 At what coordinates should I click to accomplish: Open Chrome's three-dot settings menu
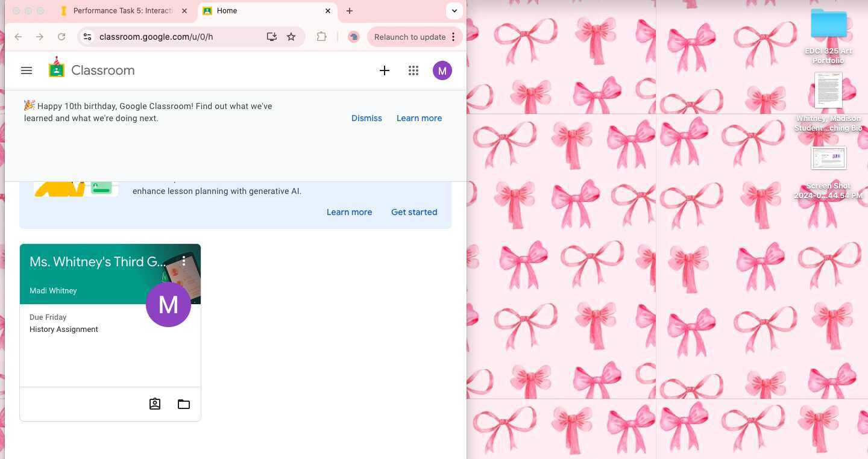(453, 37)
